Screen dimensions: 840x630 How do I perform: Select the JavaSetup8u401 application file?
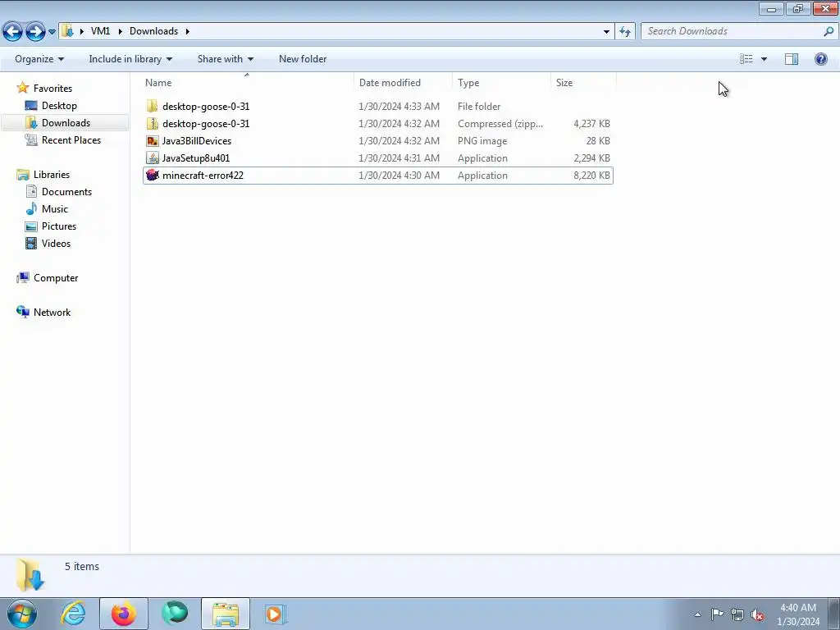[x=377, y=158]
